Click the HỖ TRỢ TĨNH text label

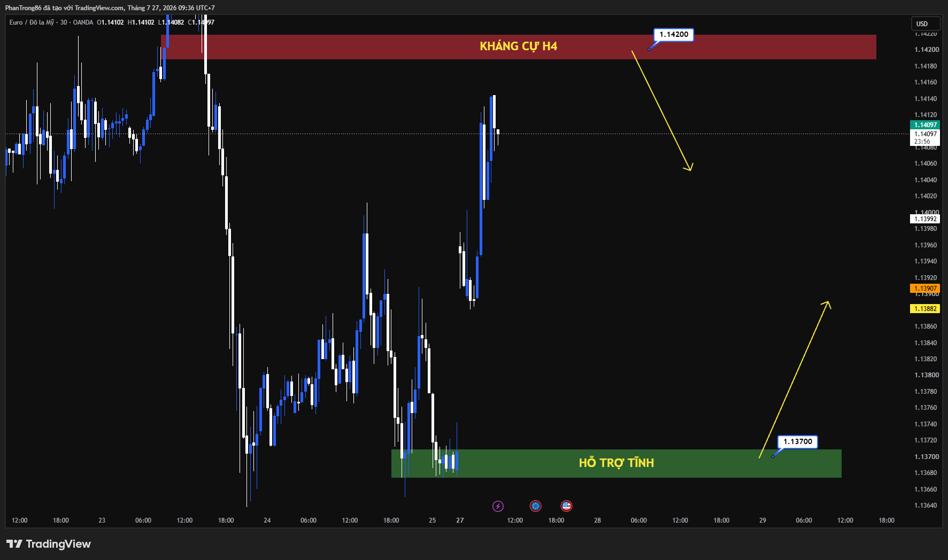(x=616, y=463)
